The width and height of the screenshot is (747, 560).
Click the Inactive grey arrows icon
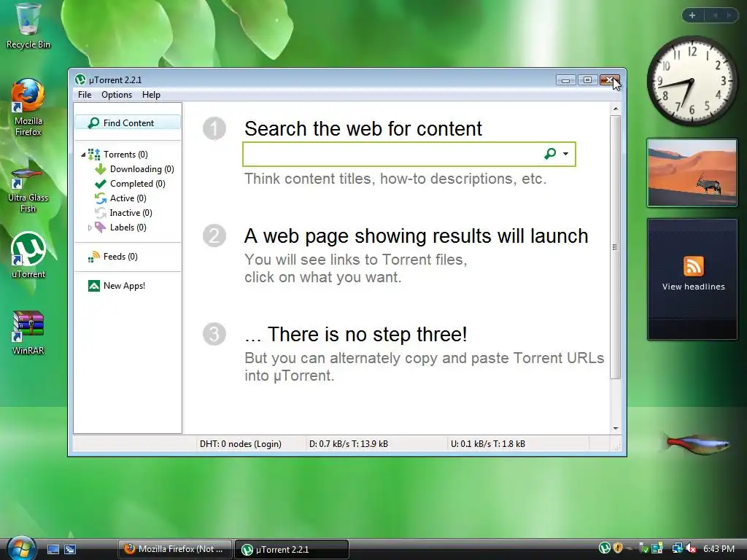click(x=100, y=213)
